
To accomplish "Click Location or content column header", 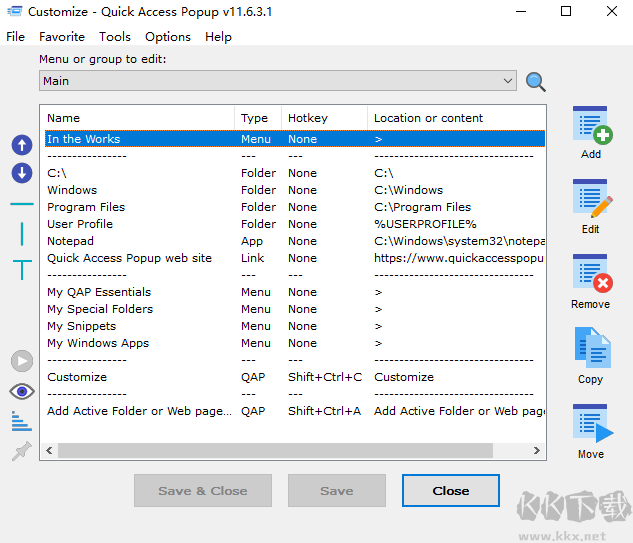I will click(456, 118).
